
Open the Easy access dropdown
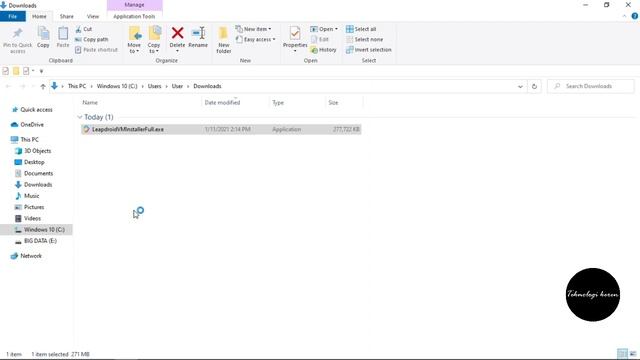[256, 40]
